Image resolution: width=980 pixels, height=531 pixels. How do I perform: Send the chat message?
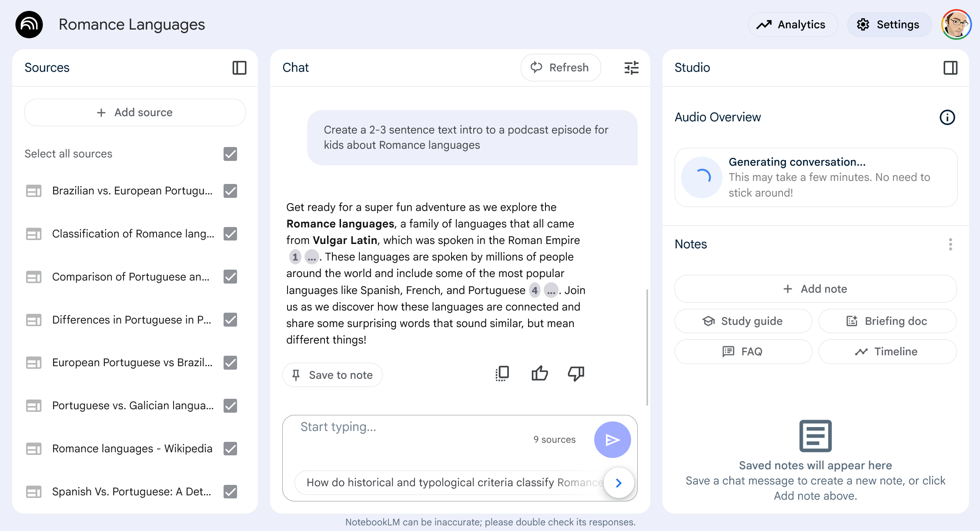tap(612, 440)
